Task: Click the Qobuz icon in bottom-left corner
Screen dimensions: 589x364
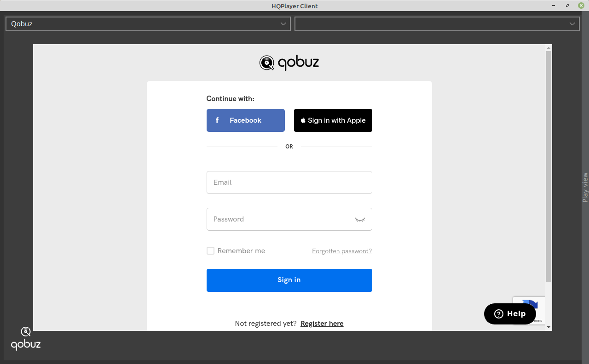Action: [26, 338]
